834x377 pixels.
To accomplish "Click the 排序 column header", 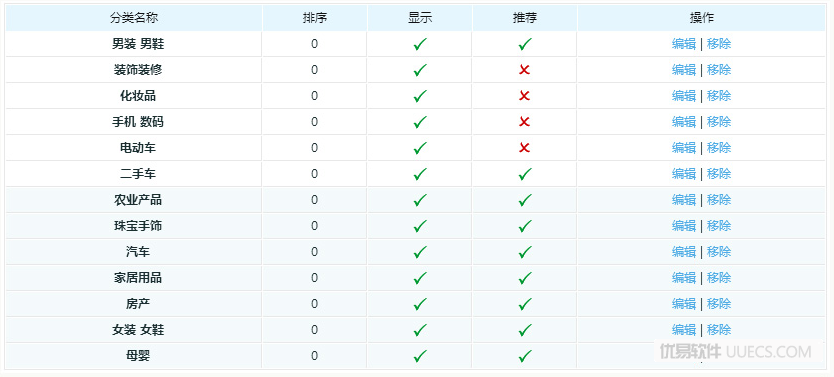I will click(x=314, y=18).
